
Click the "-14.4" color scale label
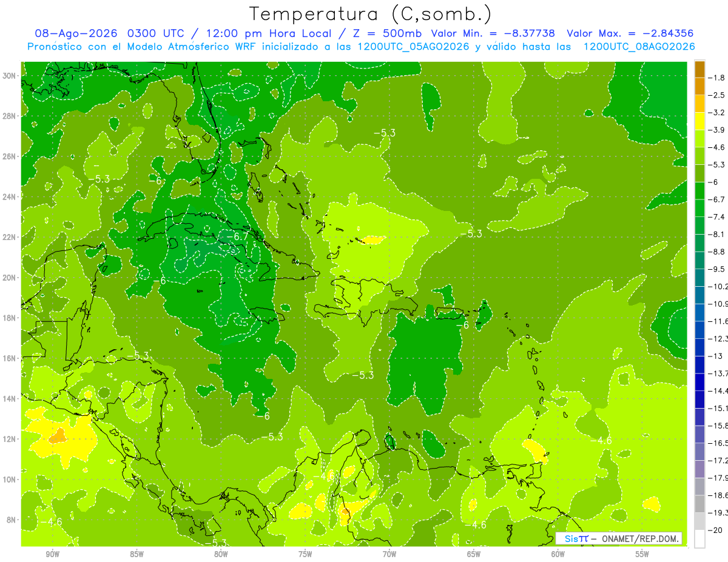tap(718, 391)
